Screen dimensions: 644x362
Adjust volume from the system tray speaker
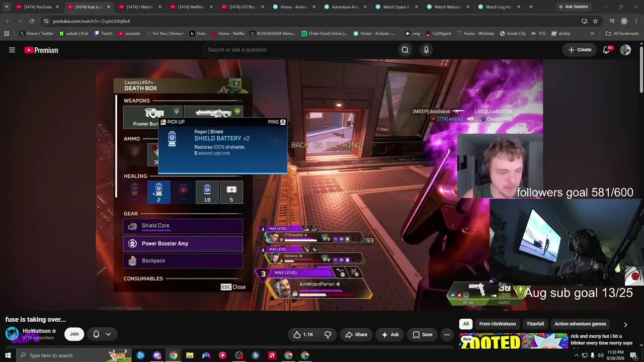600,355
